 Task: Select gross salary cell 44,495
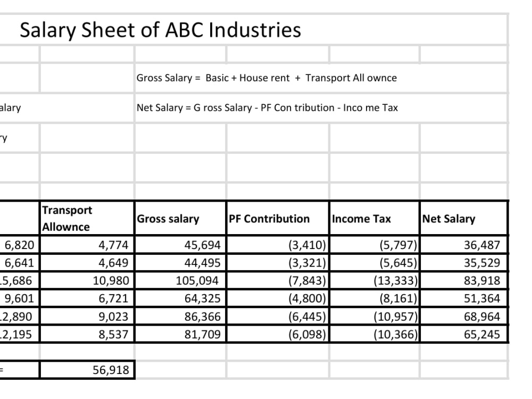(x=180, y=263)
